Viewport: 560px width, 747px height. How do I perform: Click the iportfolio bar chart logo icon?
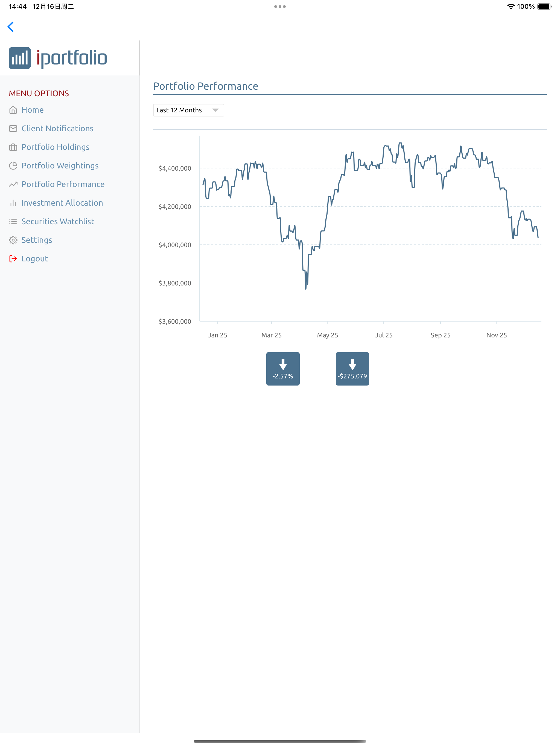coord(20,58)
